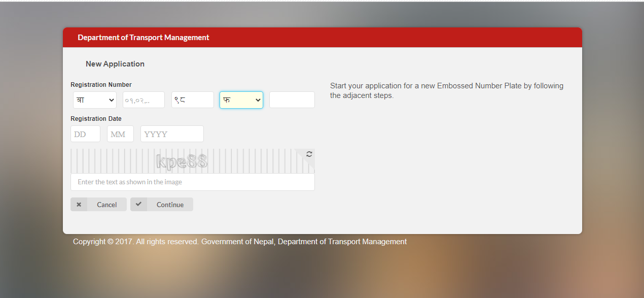Focus the MM month field
This screenshot has width=644, height=298.
120,134
